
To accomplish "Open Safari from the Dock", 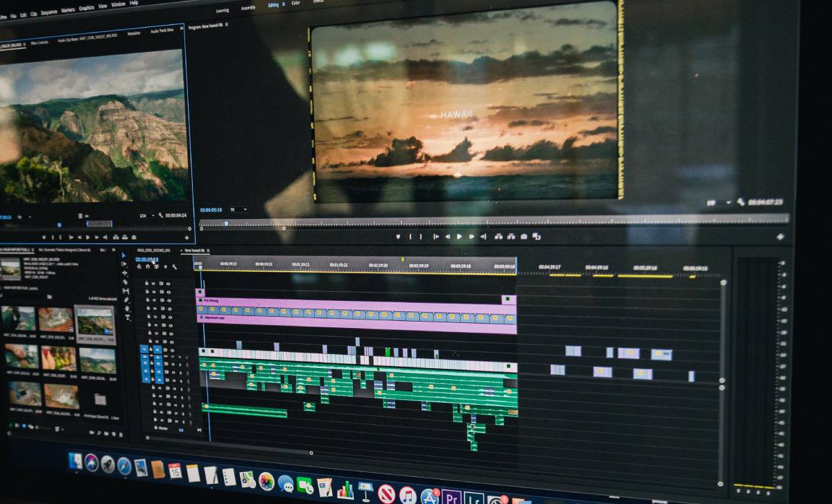I will 124,466.
